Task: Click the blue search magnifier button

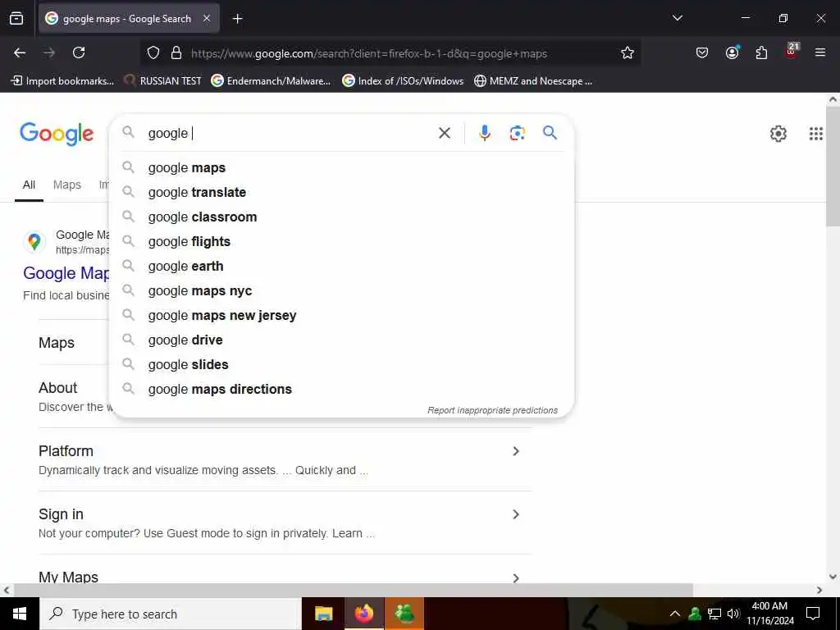Action: 550,132
